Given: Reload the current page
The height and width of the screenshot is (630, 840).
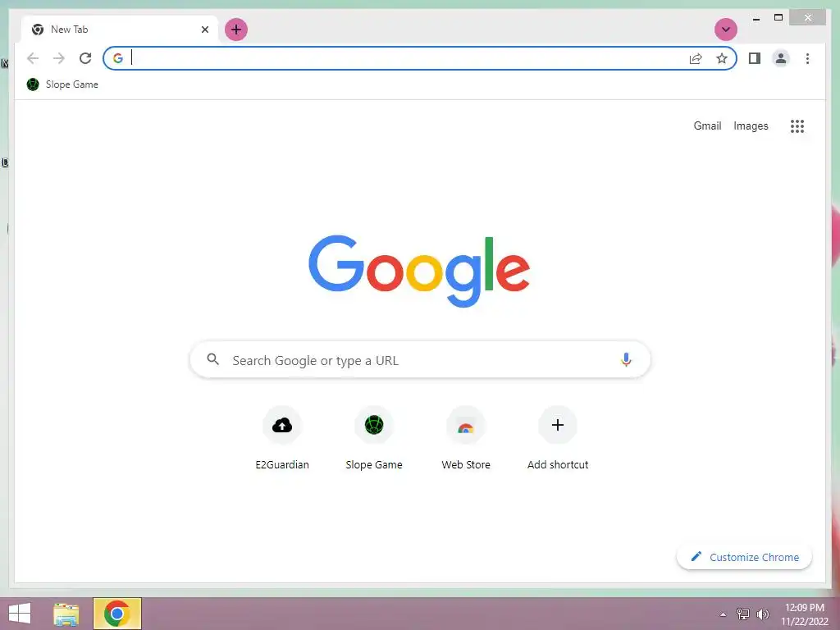Looking at the screenshot, I should click(85, 58).
